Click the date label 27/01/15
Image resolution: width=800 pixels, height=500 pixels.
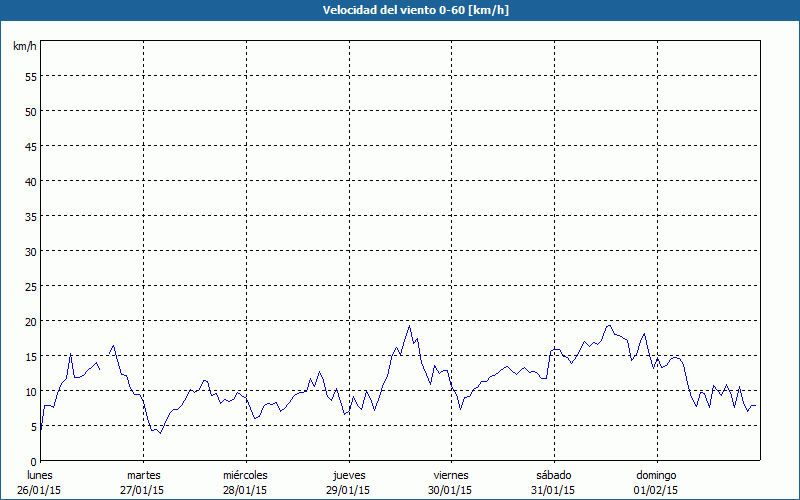pos(143,490)
